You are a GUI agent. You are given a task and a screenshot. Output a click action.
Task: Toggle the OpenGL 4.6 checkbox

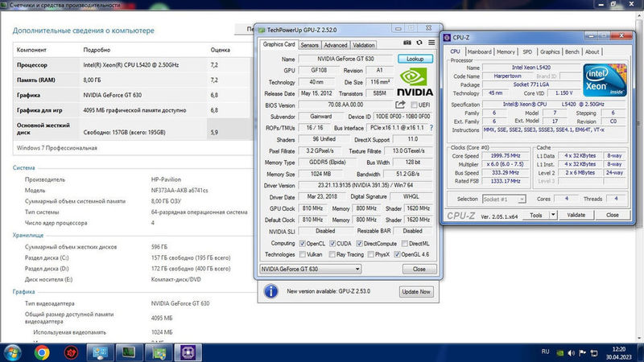tap(397, 254)
